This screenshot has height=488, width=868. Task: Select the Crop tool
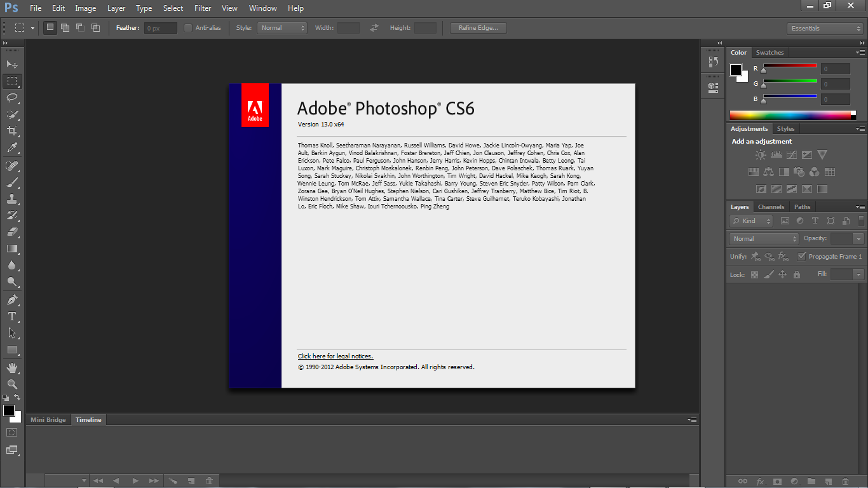click(12, 131)
